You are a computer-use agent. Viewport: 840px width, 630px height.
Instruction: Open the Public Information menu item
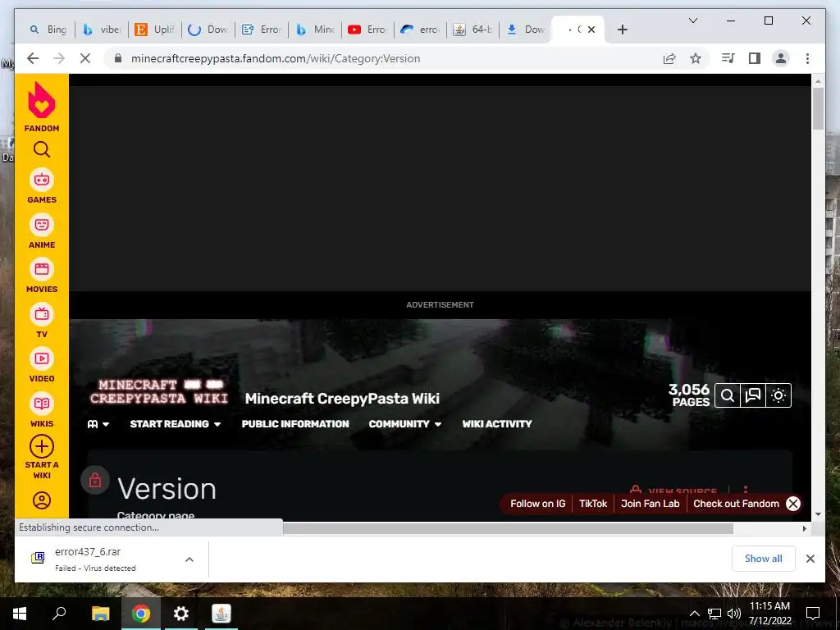pos(295,424)
